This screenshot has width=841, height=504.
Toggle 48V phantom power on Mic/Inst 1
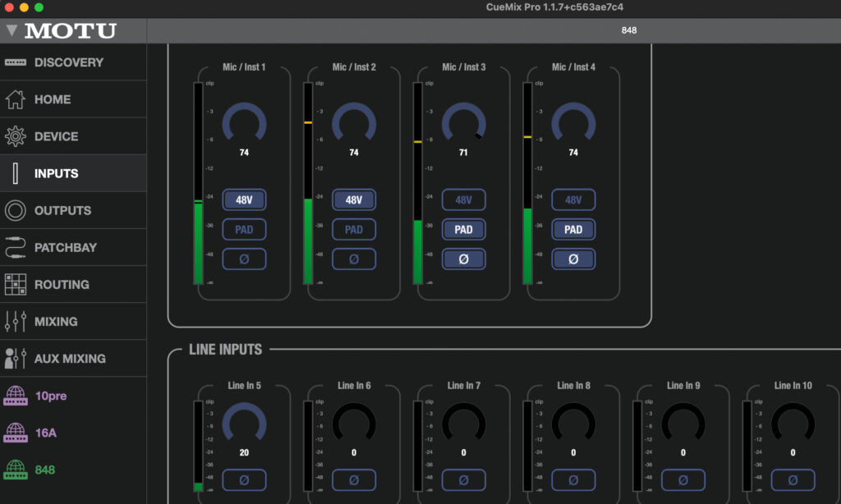pos(244,199)
